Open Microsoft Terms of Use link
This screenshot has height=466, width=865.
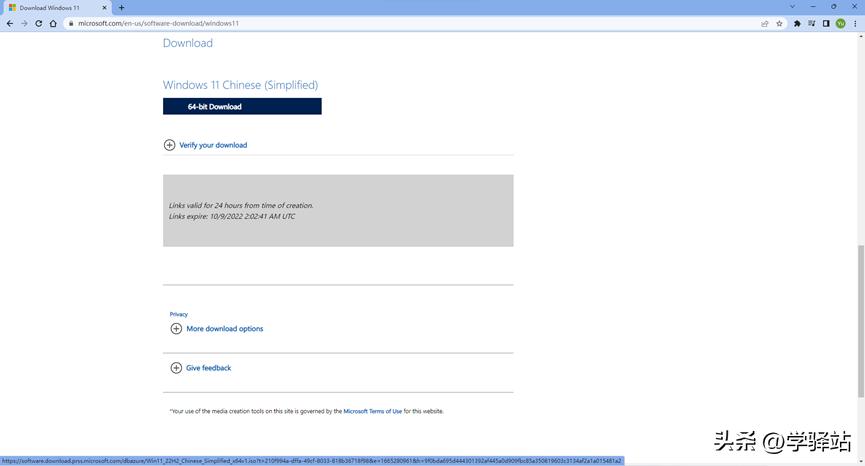373,411
